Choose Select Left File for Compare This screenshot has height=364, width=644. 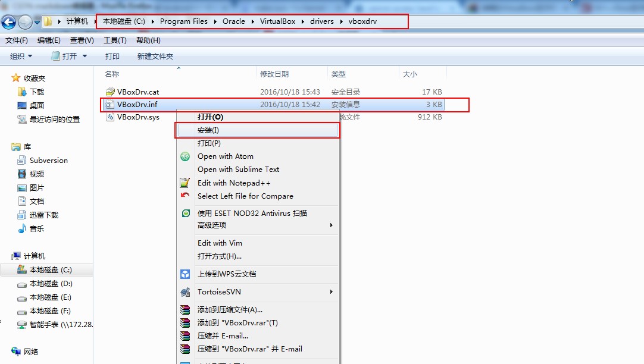[x=258, y=196]
